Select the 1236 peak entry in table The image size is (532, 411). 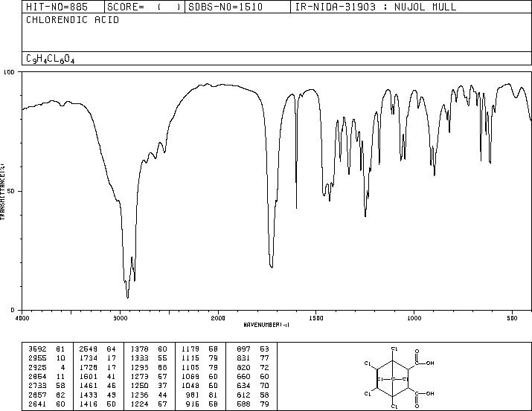coord(149,395)
